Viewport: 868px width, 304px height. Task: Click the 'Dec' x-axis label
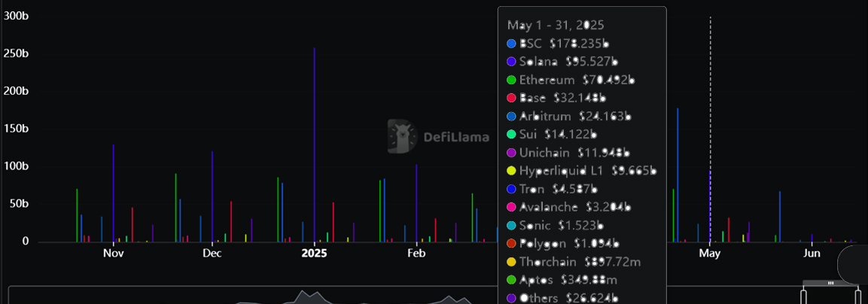tap(212, 254)
